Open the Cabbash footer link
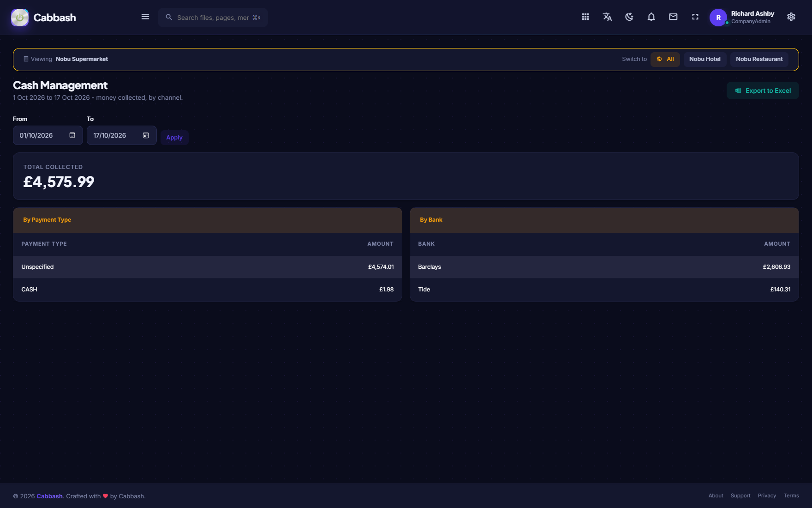 (50, 496)
